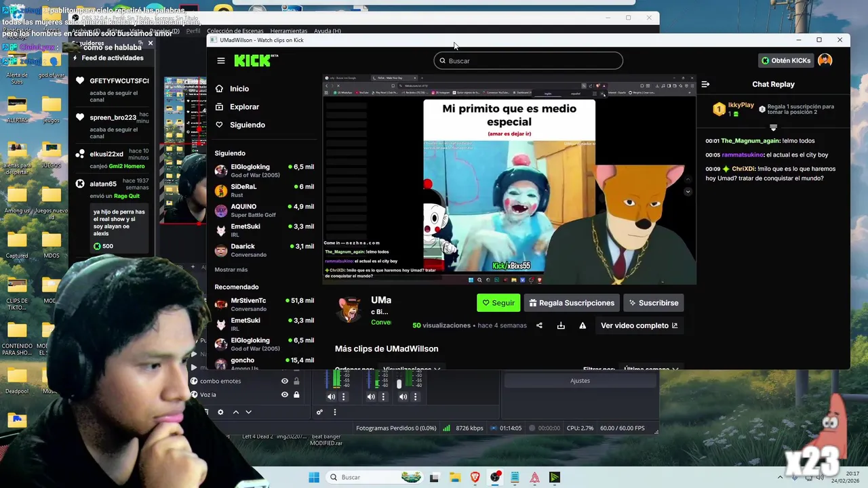Collapse the Chat Replay panel icon

click(x=705, y=84)
